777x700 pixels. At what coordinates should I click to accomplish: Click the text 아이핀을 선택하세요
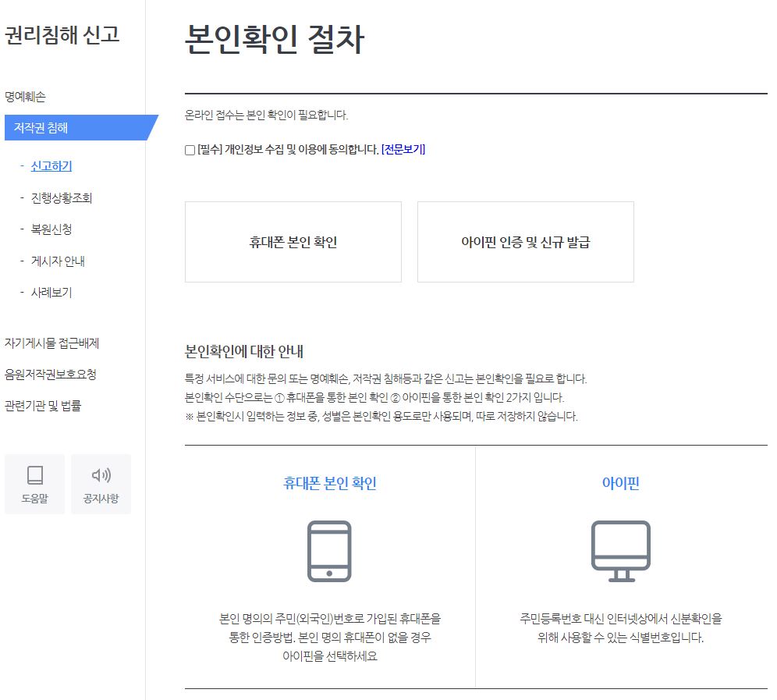pos(330,656)
